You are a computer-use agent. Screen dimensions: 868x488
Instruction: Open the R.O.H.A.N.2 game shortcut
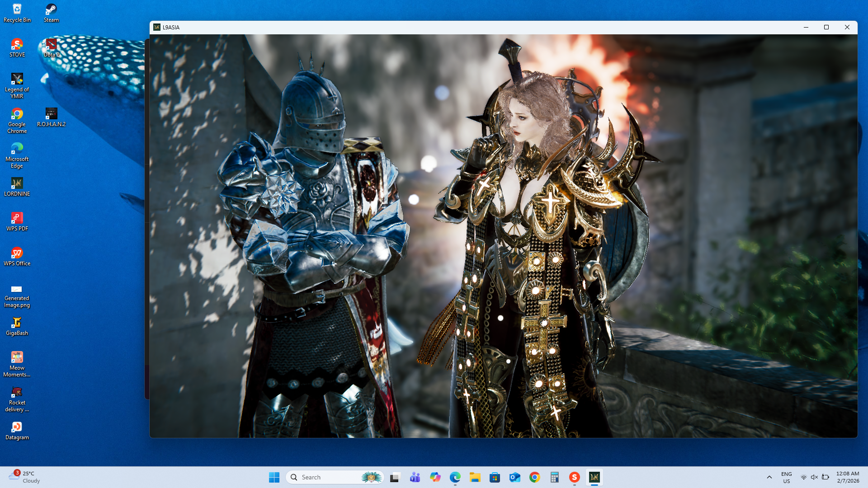pyautogui.click(x=51, y=117)
